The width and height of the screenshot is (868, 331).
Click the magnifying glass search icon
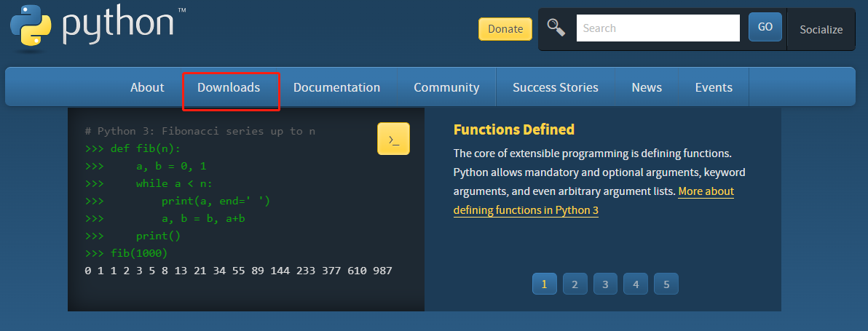tap(556, 28)
